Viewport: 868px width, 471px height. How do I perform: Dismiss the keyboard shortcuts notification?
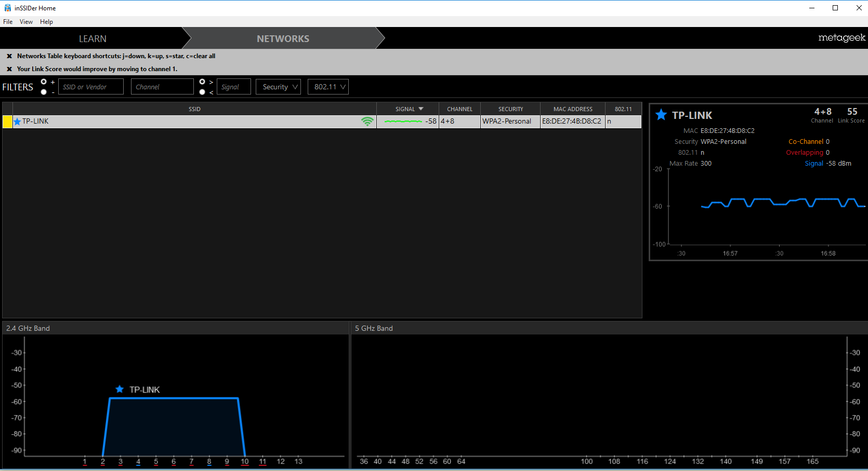pos(9,56)
